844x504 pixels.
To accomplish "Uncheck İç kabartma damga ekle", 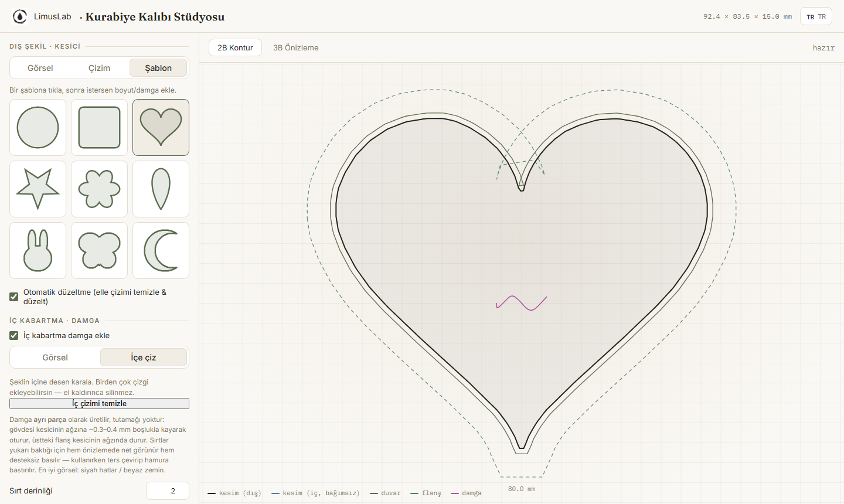I will point(14,335).
